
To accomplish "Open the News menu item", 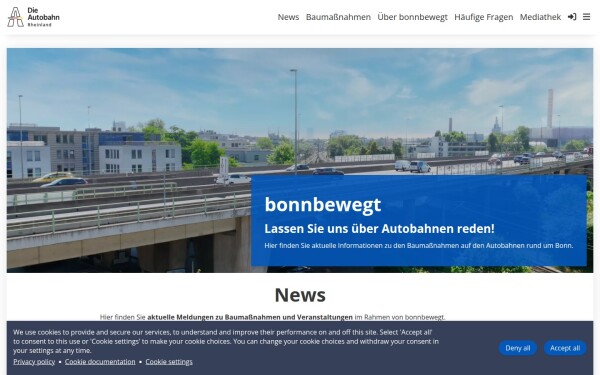I will (288, 17).
